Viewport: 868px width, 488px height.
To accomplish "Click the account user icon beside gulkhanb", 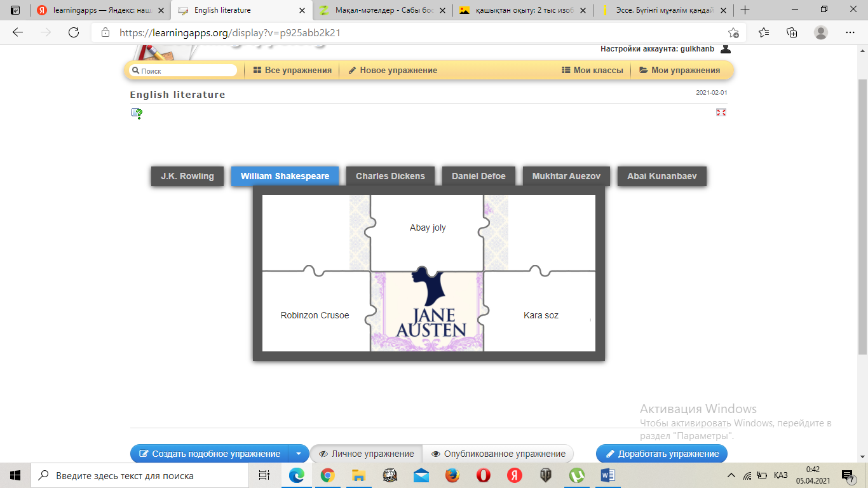I will [x=726, y=49].
